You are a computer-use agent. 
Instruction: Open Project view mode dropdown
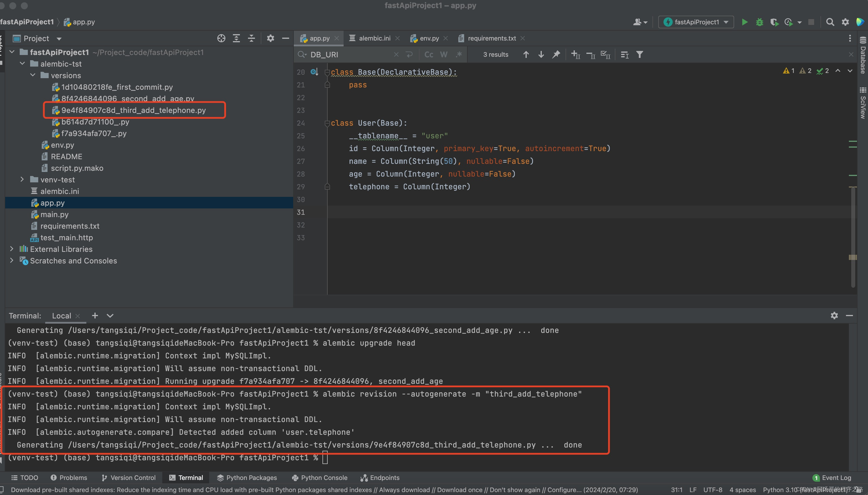pos(59,39)
